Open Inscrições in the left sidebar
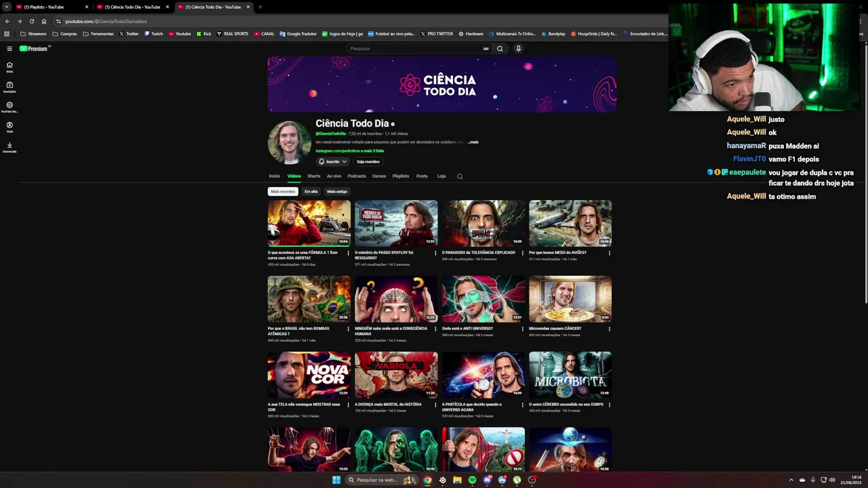The width and height of the screenshot is (868, 488). (9, 87)
